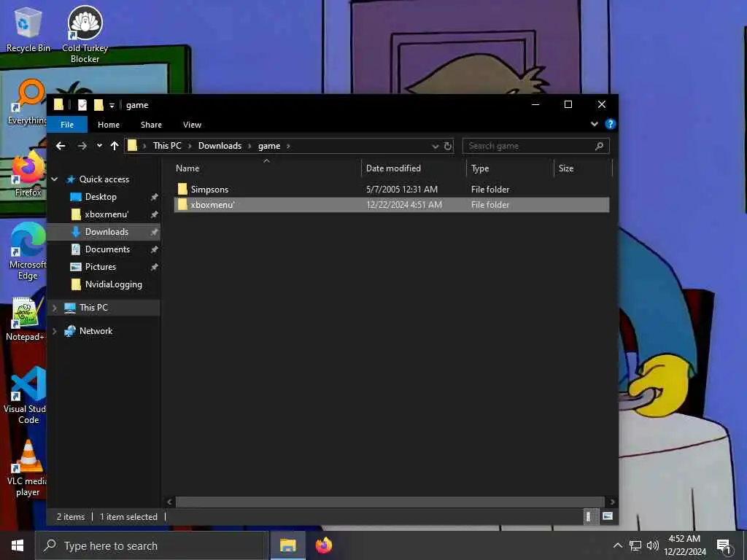Open NvidiaLogging in Quick access
The height and width of the screenshot is (560, 747).
[113, 284]
